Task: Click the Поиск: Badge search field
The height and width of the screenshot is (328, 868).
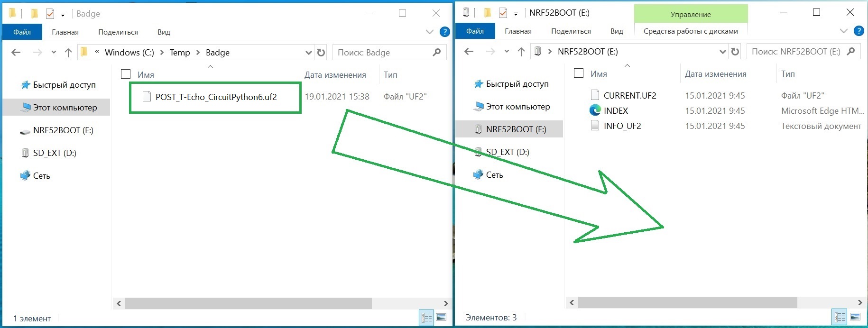Action: coord(390,53)
